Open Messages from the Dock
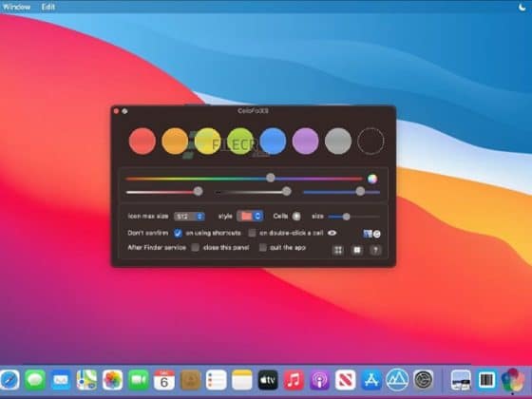532x399 pixels. 35,380
